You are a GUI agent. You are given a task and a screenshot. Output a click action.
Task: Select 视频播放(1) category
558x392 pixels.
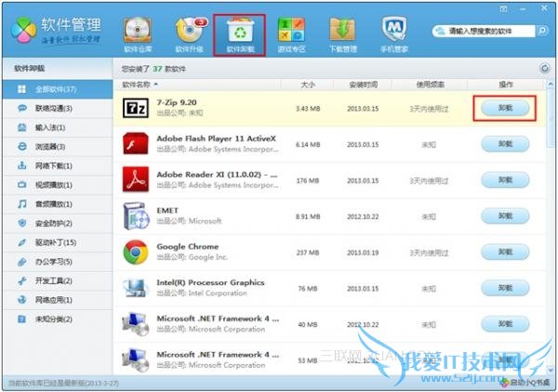point(58,185)
